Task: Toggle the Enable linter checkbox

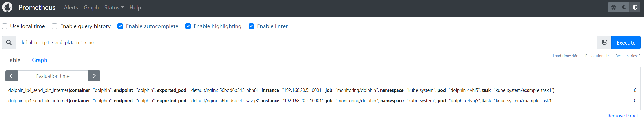Action: pyautogui.click(x=251, y=26)
